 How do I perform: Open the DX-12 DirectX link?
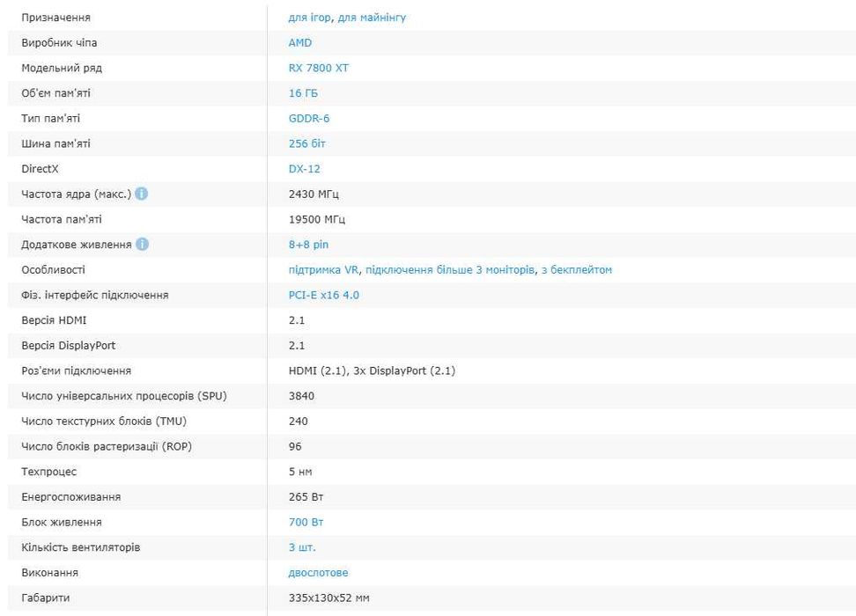tap(304, 169)
